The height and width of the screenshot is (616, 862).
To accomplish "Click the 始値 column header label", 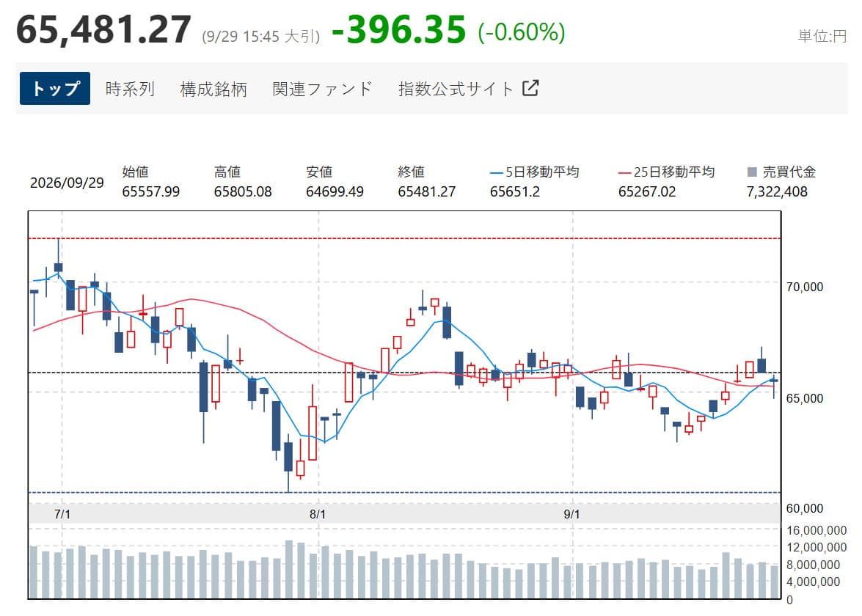I will pyautogui.click(x=135, y=172).
